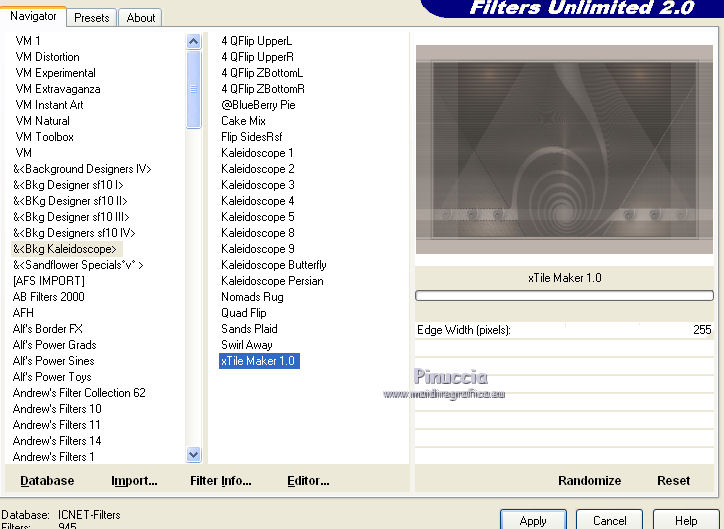Screen dimensions: 724x529
Task: Choose the Quad Flip filter
Action: coord(243,313)
